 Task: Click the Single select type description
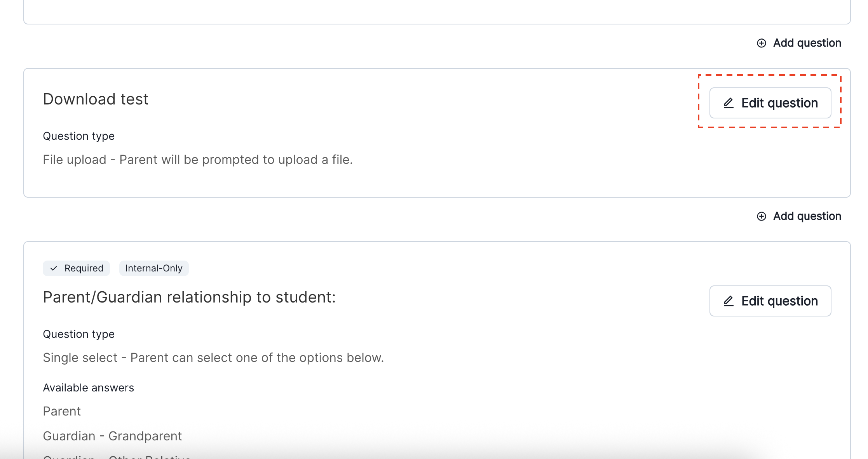click(x=213, y=358)
